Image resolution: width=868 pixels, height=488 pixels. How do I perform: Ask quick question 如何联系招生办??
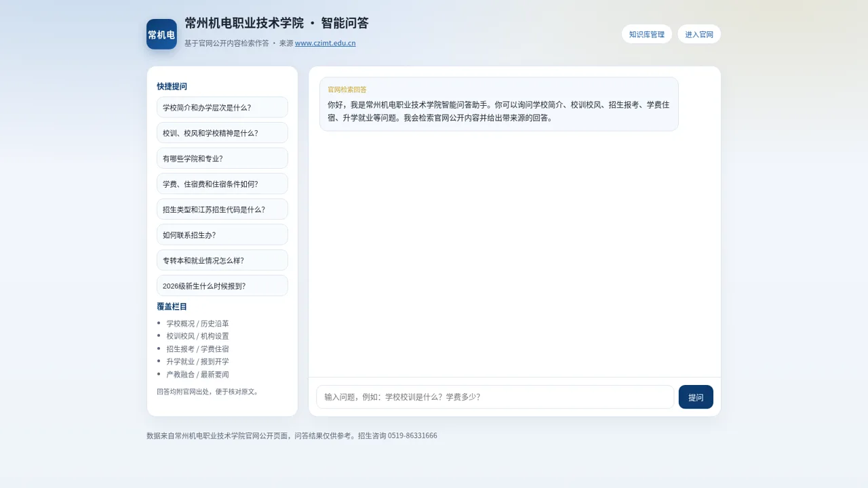click(222, 235)
